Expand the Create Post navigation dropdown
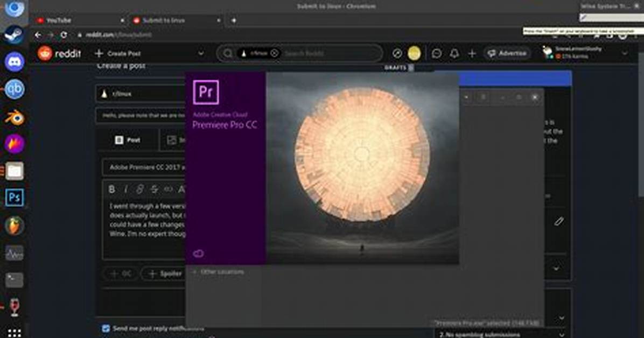The image size is (644, 338). [x=201, y=53]
